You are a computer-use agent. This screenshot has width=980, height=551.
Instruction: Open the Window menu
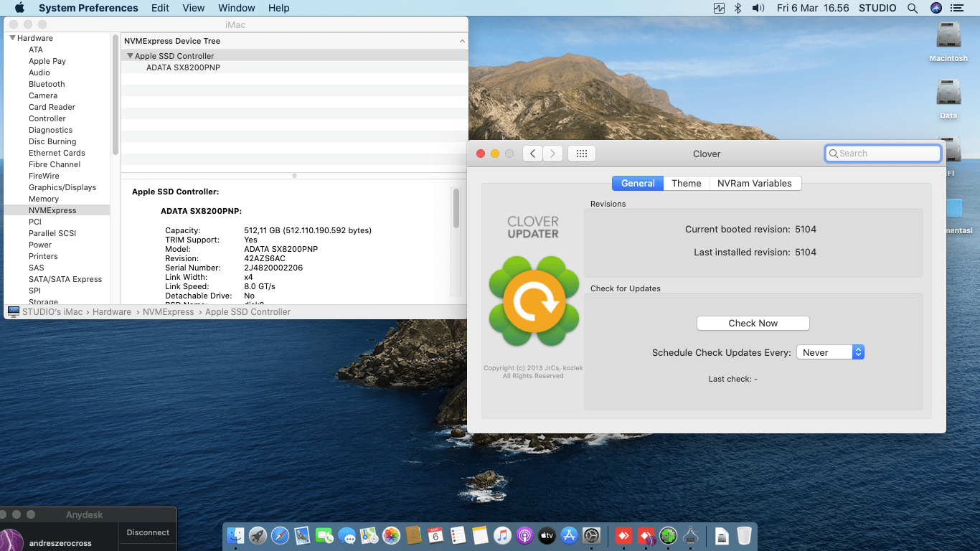[x=236, y=8]
